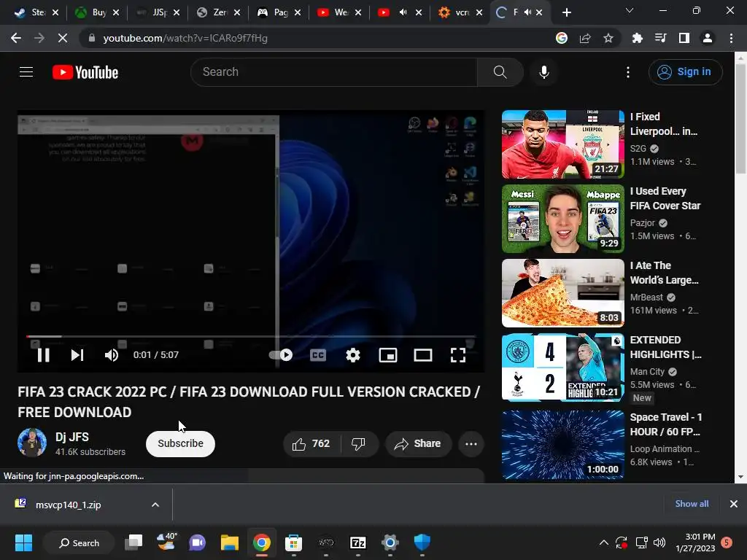This screenshot has width=747, height=560.
Task: Switch to theater mode
Action: click(x=423, y=355)
